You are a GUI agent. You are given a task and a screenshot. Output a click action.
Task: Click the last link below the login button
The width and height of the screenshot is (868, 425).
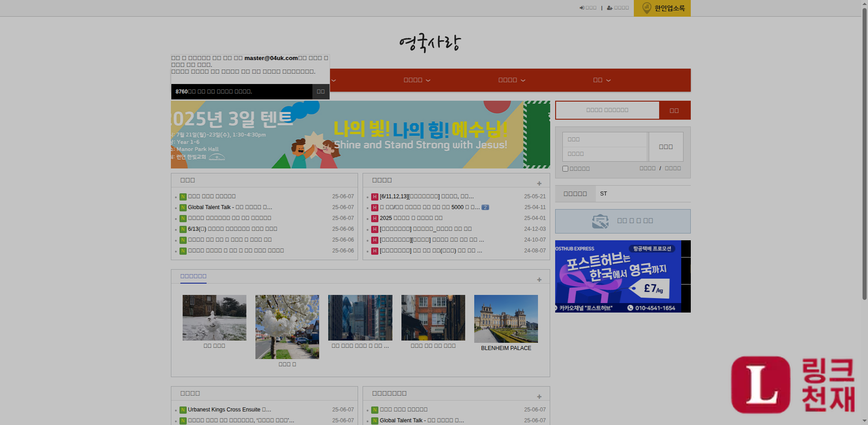click(673, 168)
